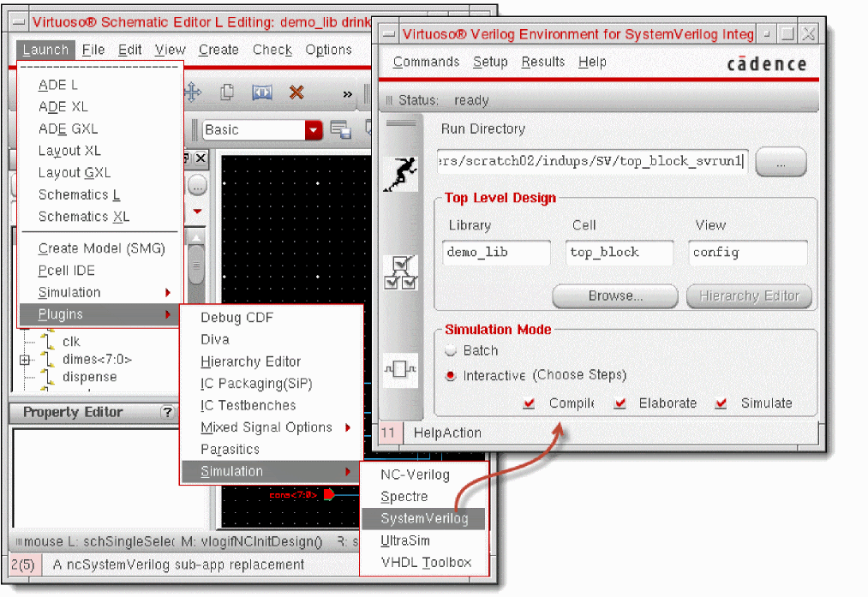The height and width of the screenshot is (597, 868).
Task: Open the Results menu
Action: (543, 62)
